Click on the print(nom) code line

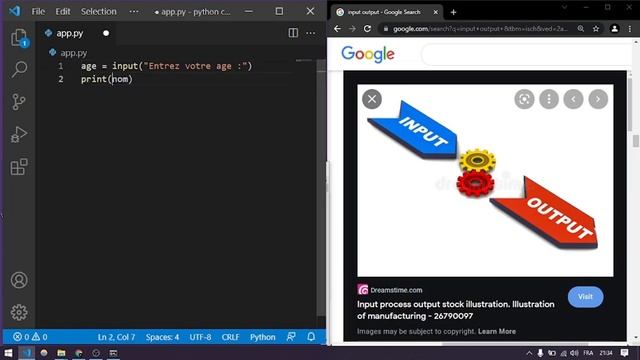tap(107, 79)
